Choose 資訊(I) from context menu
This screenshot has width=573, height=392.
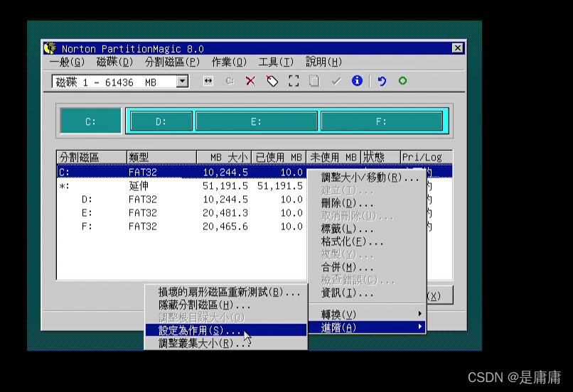(x=368, y=293)
